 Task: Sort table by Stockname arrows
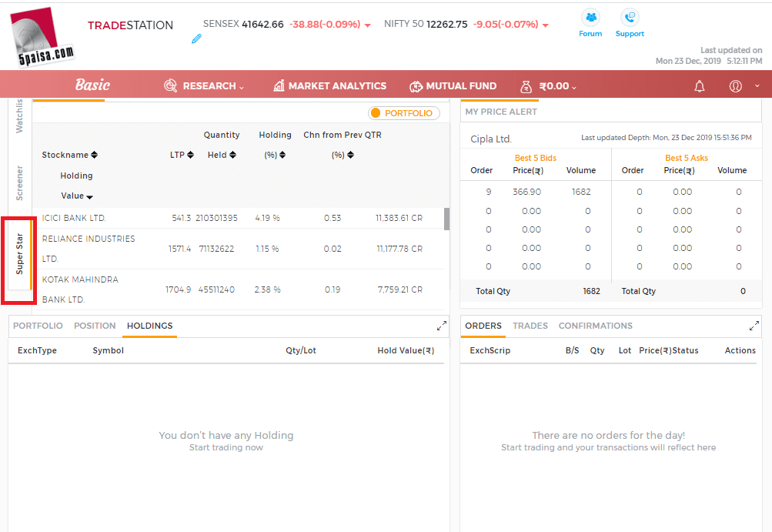pyautogui.click(x=94, y=155)
